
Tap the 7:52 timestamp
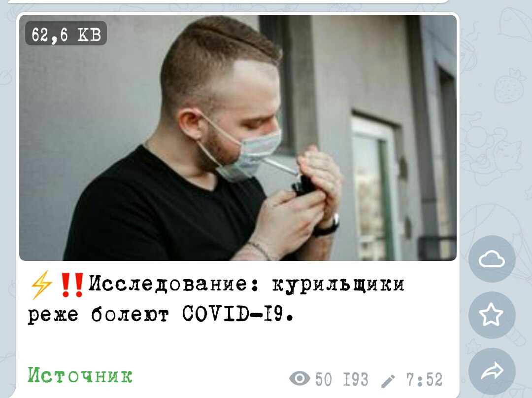(x=424, y=379)
